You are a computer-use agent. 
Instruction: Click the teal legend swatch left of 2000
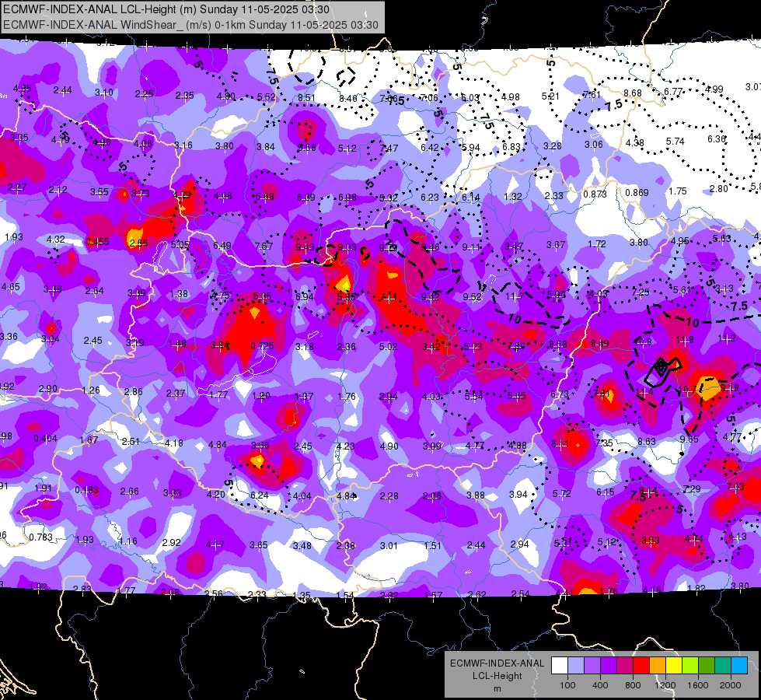pos(722,666)
